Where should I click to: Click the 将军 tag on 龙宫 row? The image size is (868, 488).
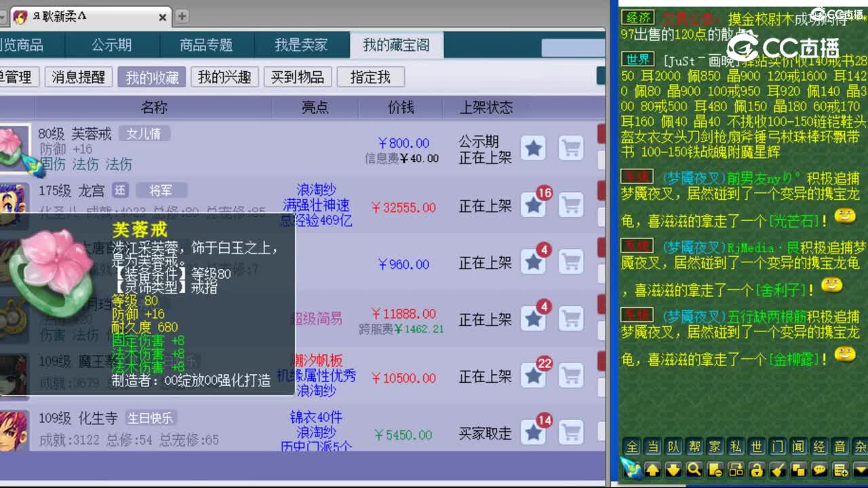coord(161,190)
